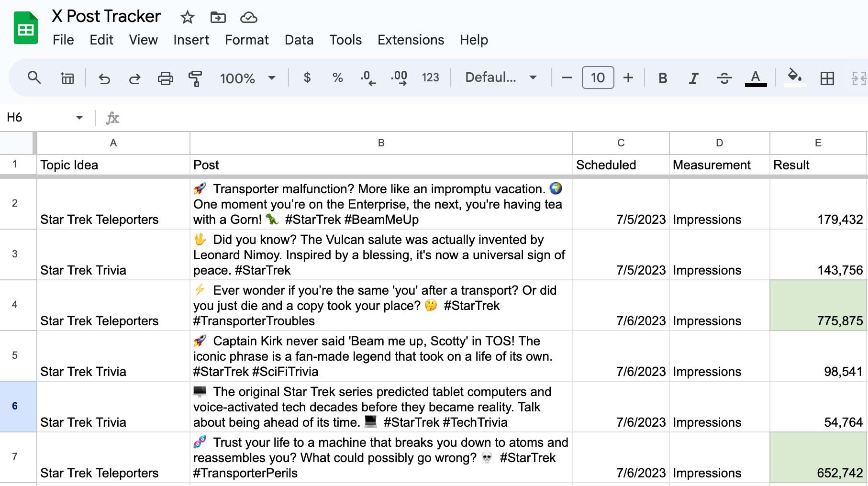868x486 pixels.
Task: Click the search menus magnifier icon
Action: coord(34,77)
